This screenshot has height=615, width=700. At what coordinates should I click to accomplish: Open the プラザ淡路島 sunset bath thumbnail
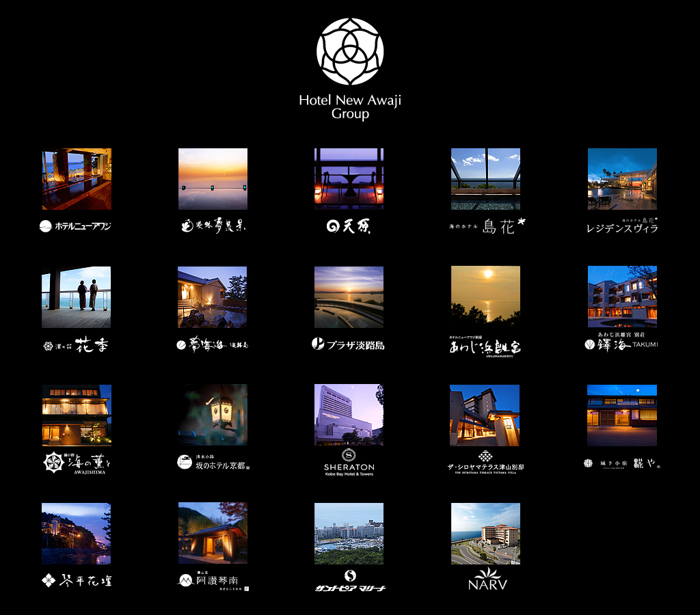tap(349, 297)
